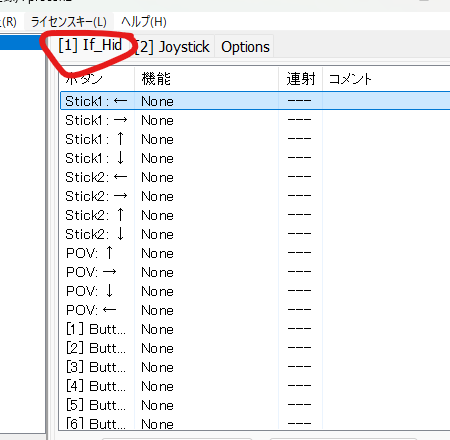
Task: Select the [2] Butt... row
Action: (x=255, y=348)
